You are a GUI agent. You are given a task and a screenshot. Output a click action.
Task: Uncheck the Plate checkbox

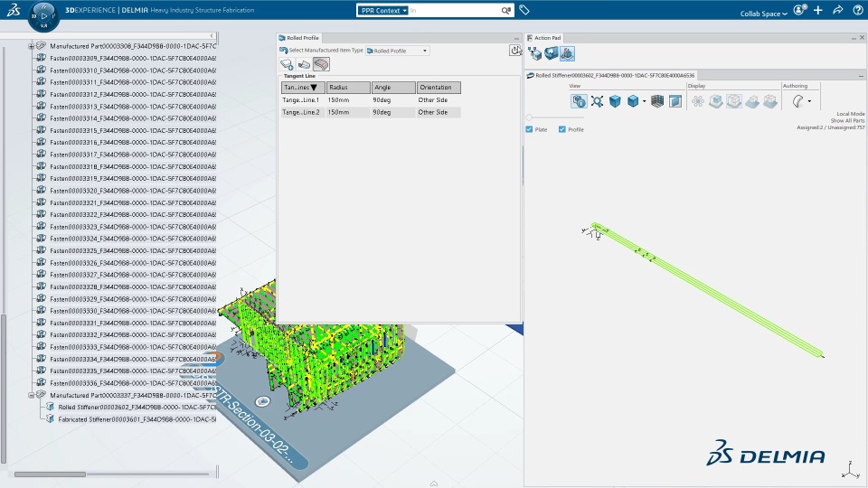pyautogui.click(x=529, y=129)
